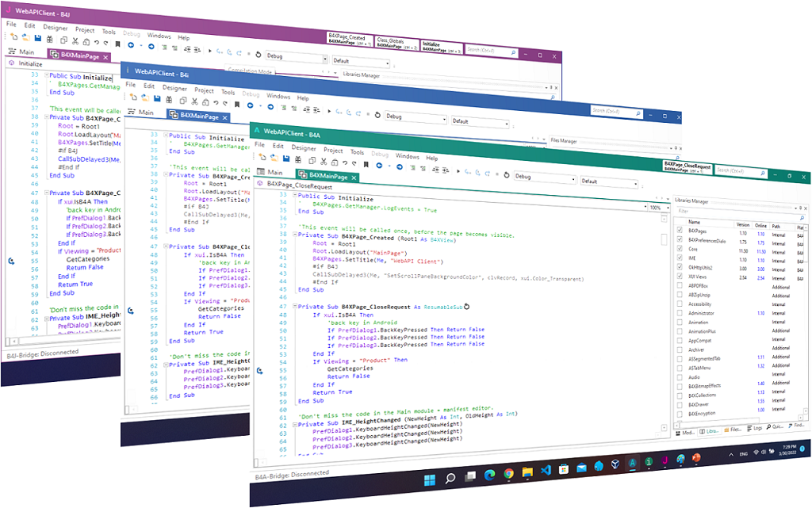Open the Tools menu in B4i window
The height and width of the screenshot is (508, 812).
(228, 92)
